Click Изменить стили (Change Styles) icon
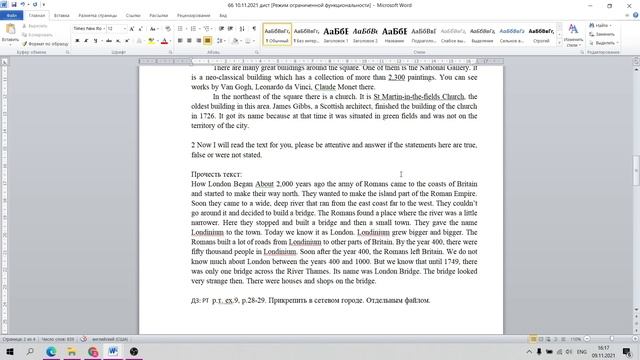Screen dimensions: 640x360 [x=573, y=35]
